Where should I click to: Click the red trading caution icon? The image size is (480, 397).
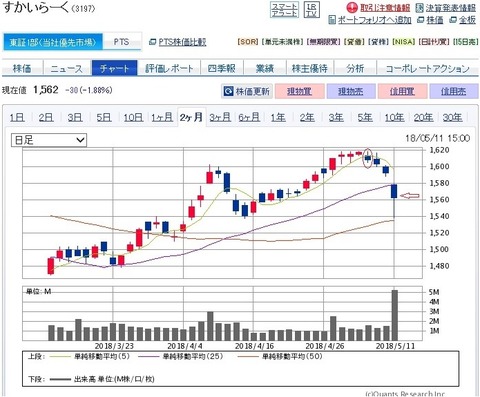[352, 7]
